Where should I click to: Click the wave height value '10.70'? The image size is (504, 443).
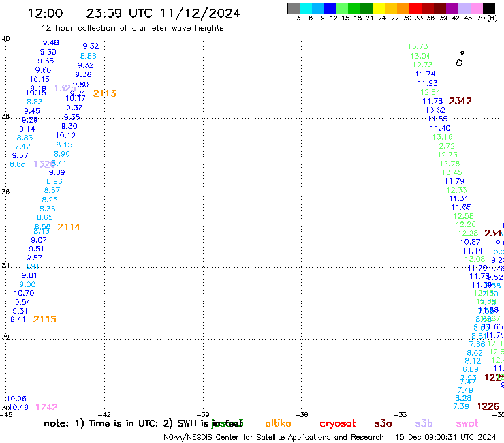click(24, 293)
